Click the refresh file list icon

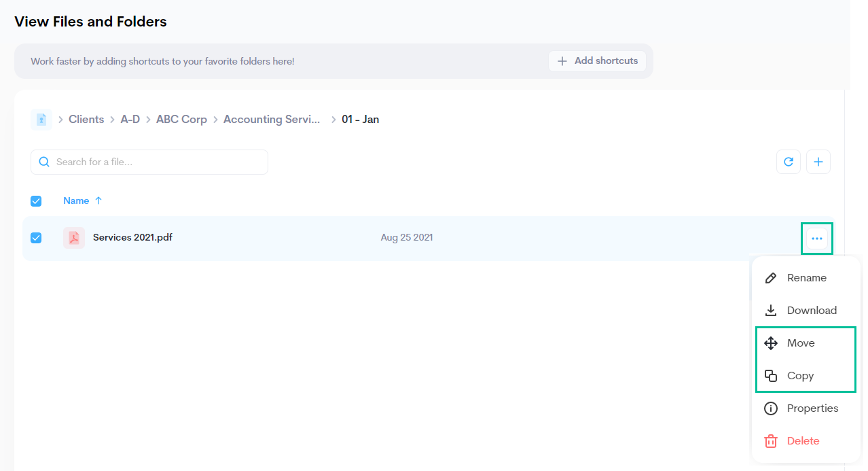click(789, 162)
